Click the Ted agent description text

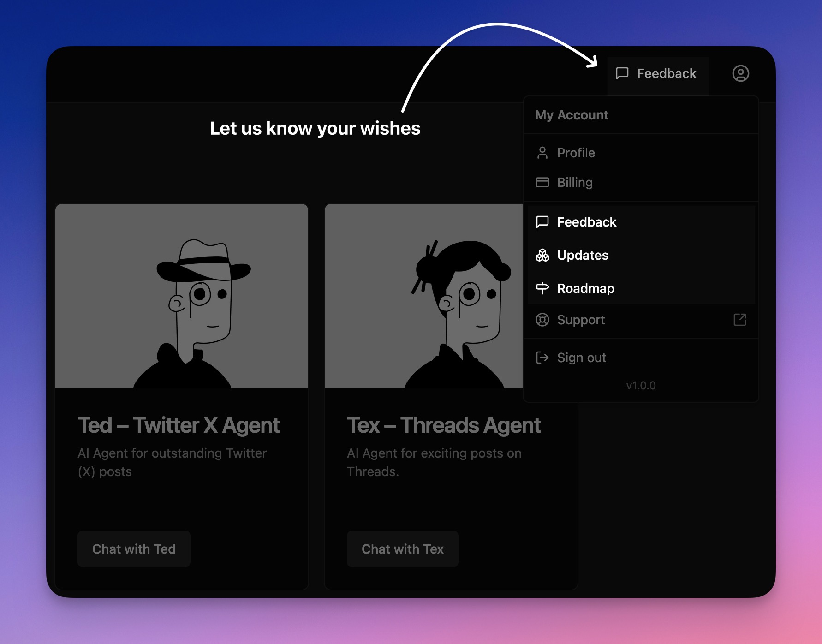172,462
